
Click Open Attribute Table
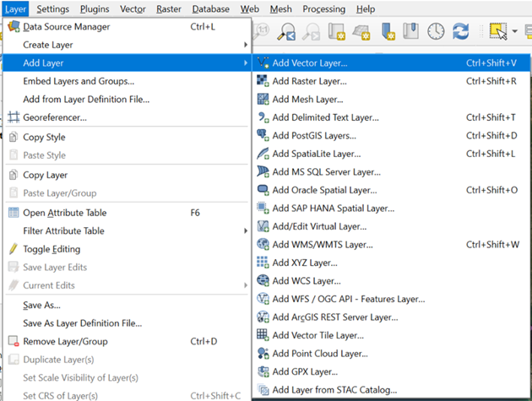click(x=64, y=213)
